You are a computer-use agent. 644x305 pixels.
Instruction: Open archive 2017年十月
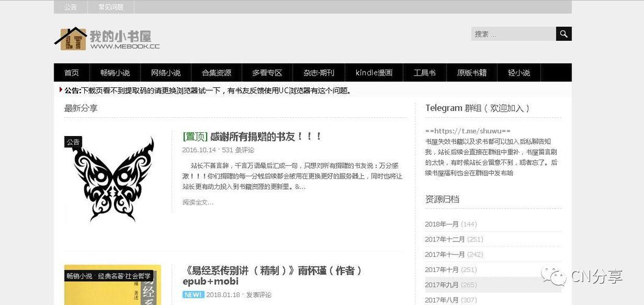[x=442, y=270]
